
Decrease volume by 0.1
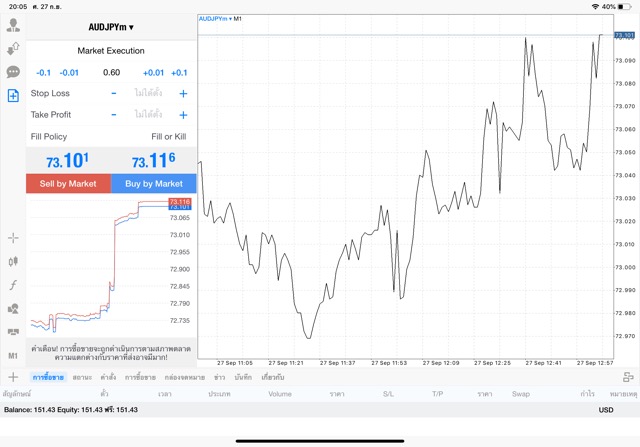tap(44, 72)
